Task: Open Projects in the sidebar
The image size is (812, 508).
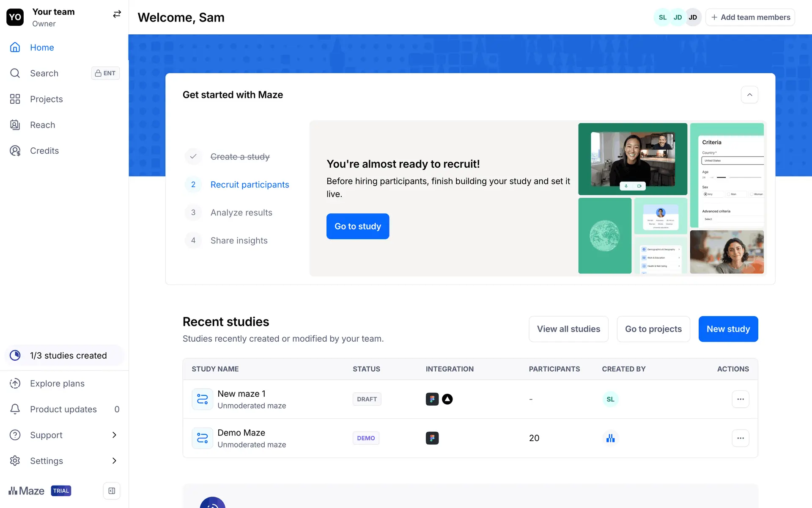Action: (x=46, y=99)
